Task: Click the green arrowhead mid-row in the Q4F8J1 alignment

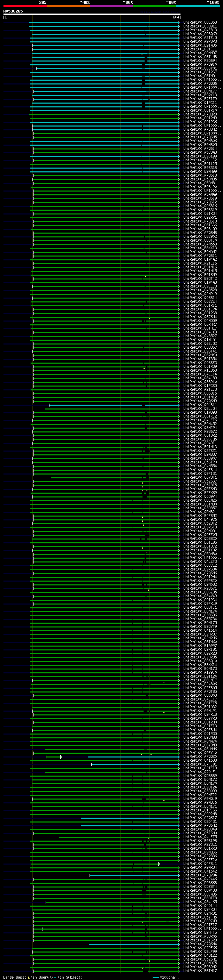Action: tap(159, 864)
